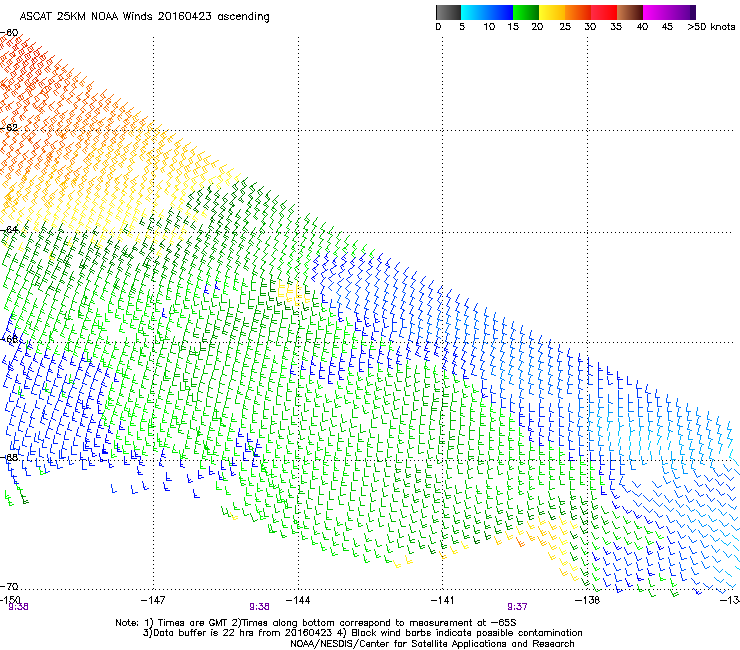
Task: Click the '10' legend scale label
Action: [x=489, y=27]
